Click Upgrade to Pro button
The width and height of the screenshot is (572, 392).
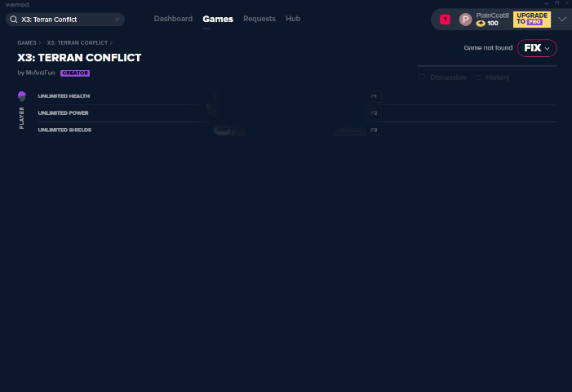pyautogui.click(x=531, y=20)
